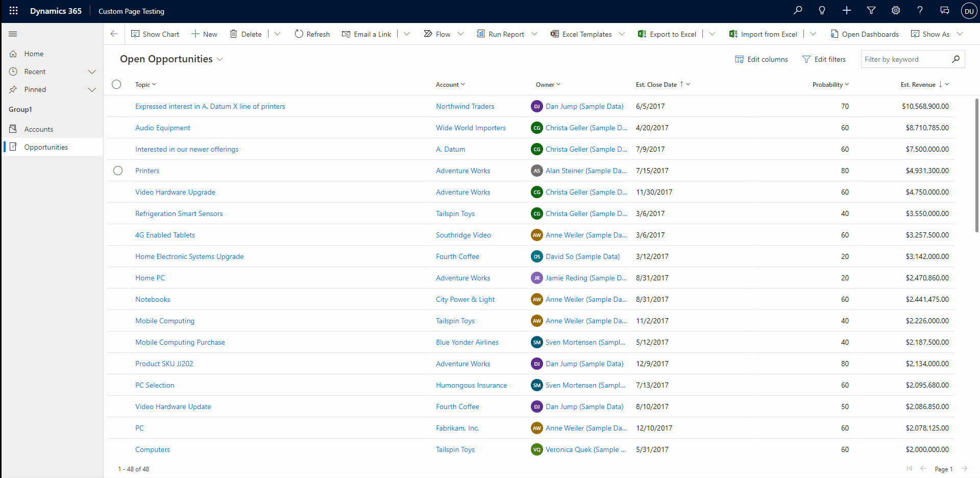Screen dimensions: 980x478
Task: Open the Topic column header menu
Action: point(145,85)
